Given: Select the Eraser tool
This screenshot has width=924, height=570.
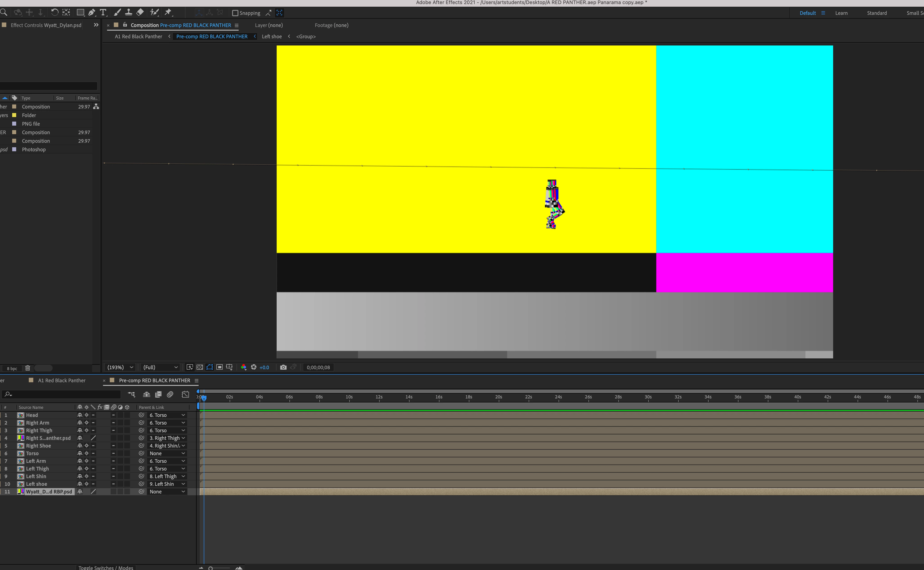Looking at the screenshot, I should [140, 12].
